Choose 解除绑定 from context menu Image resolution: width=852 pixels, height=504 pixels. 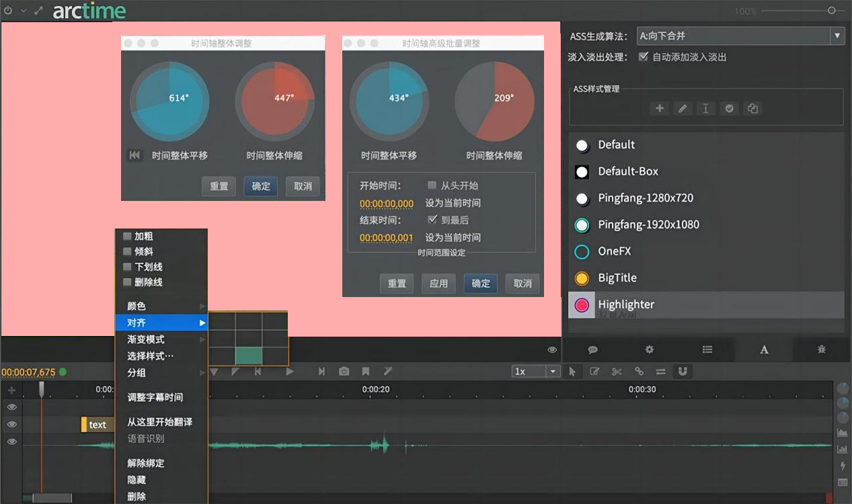pos(161,463)
